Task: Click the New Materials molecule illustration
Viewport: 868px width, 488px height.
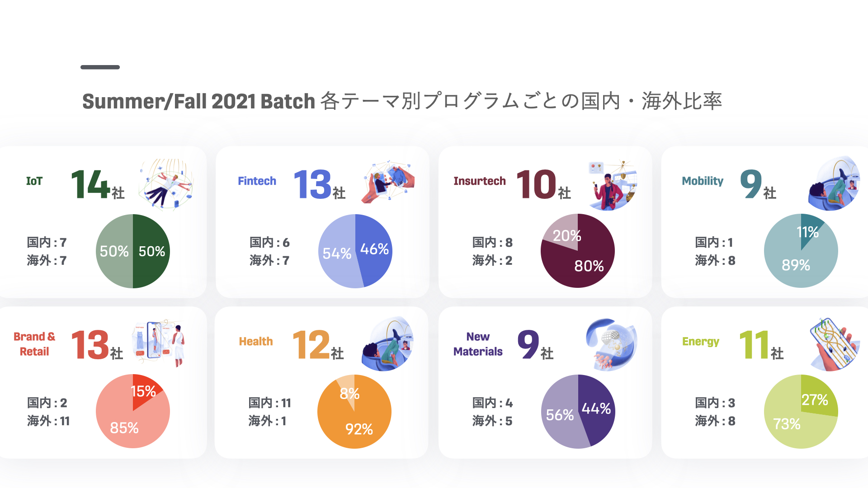Action: point(611,344)
